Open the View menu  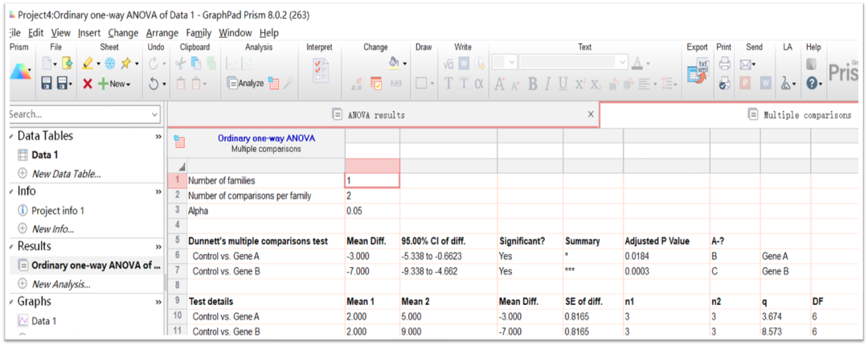[61, 33]
